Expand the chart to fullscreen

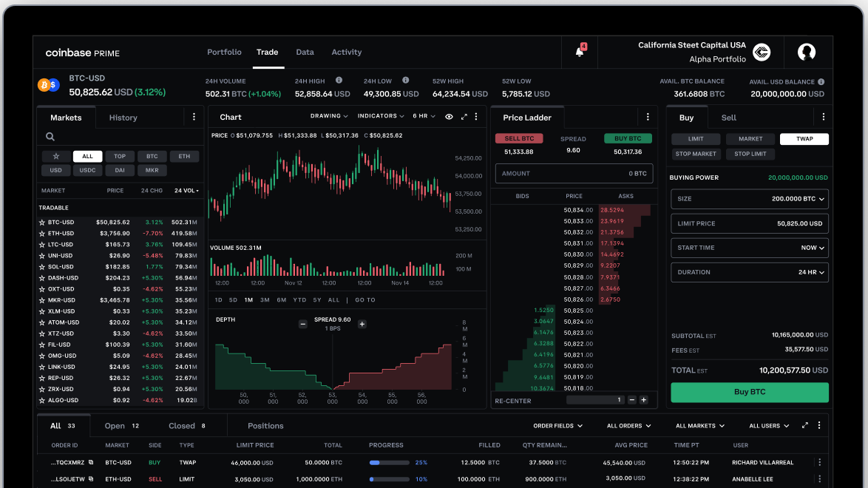tap(464, 117)
